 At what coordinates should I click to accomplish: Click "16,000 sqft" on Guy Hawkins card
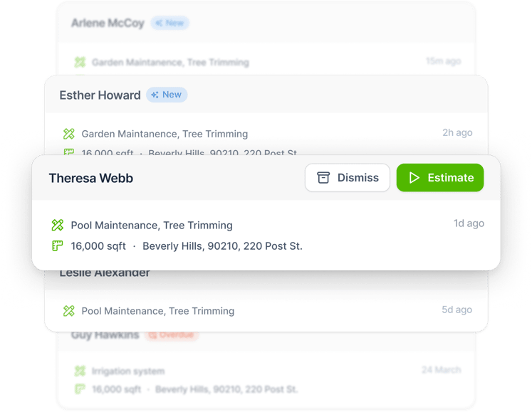click(x=116, y=389)
